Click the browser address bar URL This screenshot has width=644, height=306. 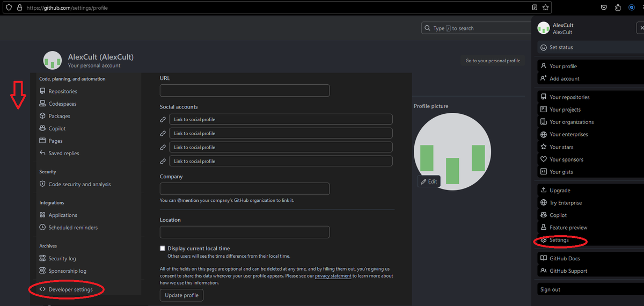pos(68,8)
